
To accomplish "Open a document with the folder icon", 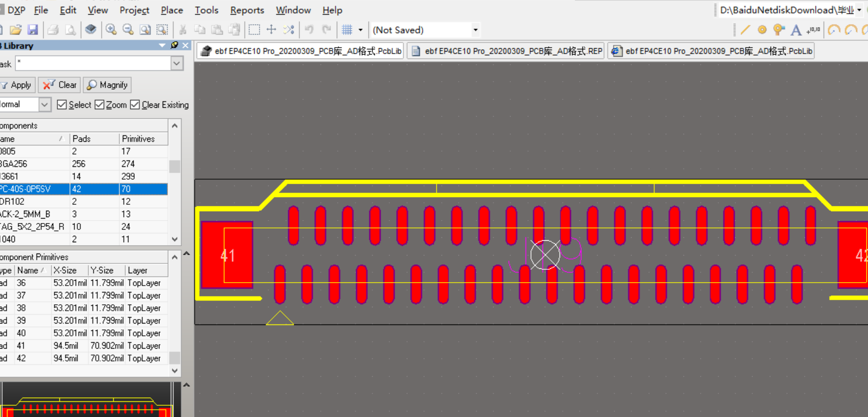I will click(16, 30).
